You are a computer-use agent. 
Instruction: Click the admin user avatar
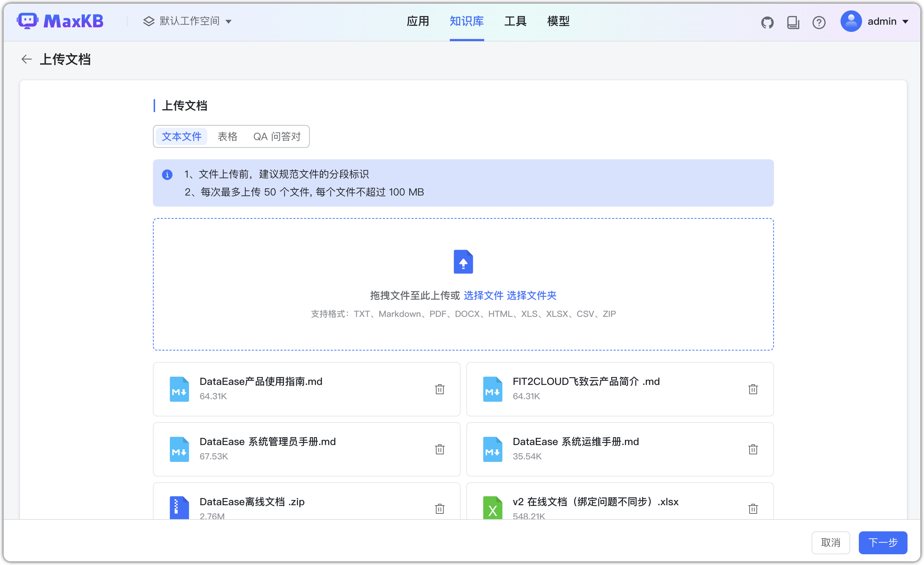pyautogui.click(x=851, y=21)
